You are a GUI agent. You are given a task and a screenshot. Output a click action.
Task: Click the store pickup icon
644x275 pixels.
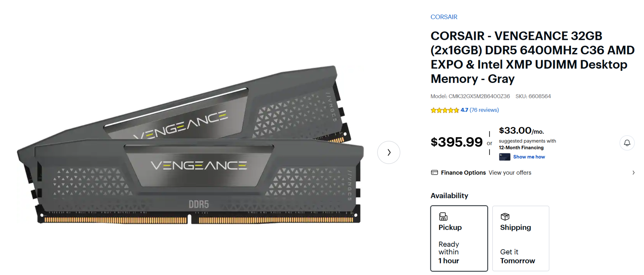443,216
